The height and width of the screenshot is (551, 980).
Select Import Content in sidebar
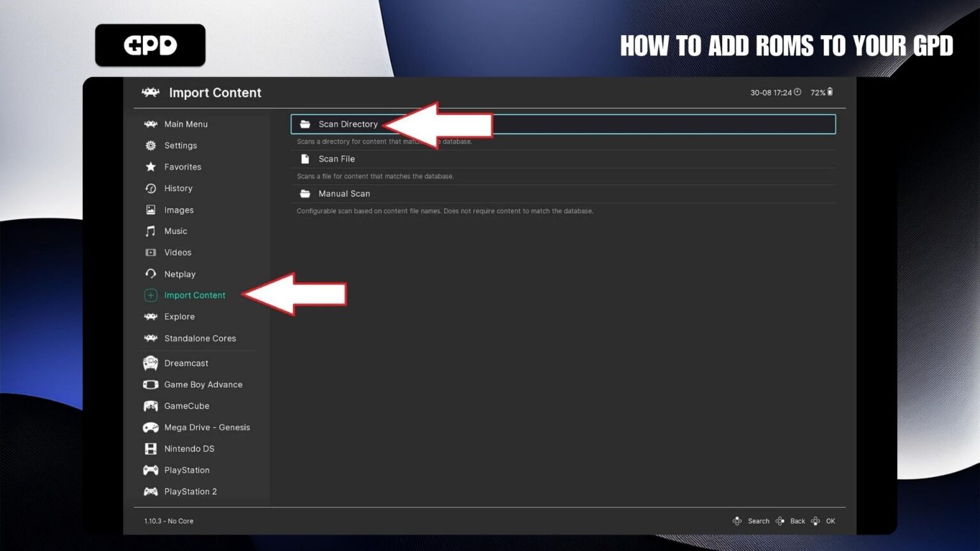pos(195,295)
